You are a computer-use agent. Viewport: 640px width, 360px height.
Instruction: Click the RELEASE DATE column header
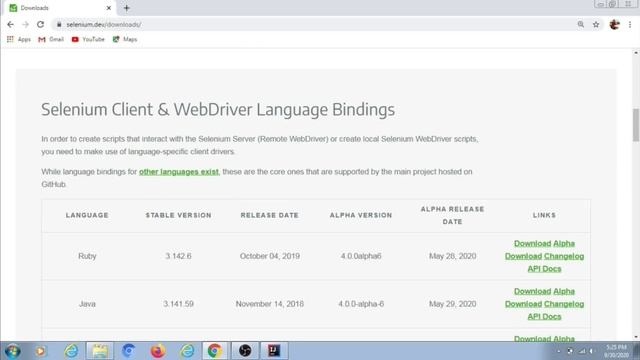tap(269, 215)
